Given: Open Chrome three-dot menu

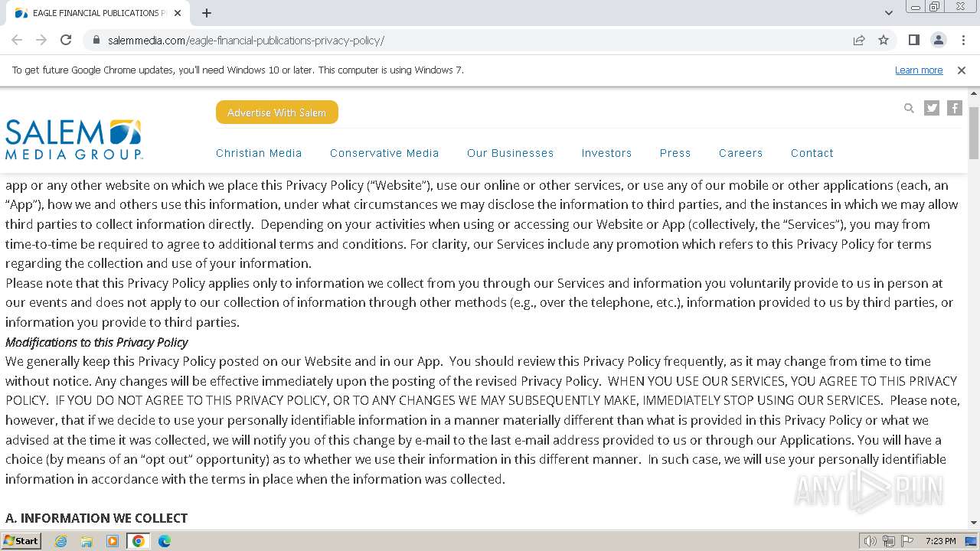Looking at the screenshot, I should pos(962,40).
